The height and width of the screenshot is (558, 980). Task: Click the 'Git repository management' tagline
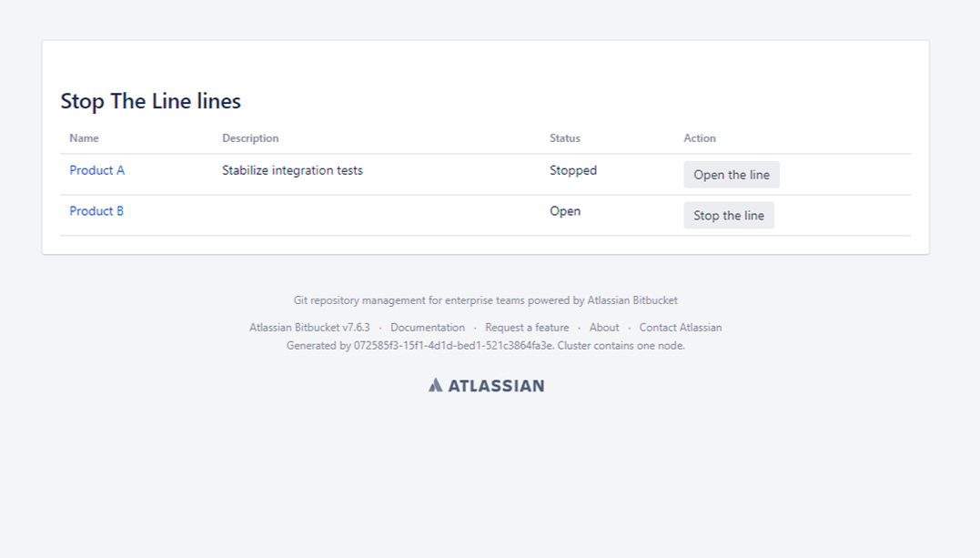pos(485,300)
